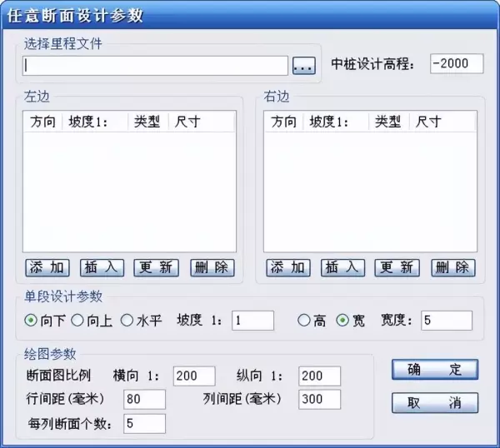The image size is (500, 448).
Task: Click the 列间距(毫米) input field
Action: pyautogui.click(x=319, y=399)
